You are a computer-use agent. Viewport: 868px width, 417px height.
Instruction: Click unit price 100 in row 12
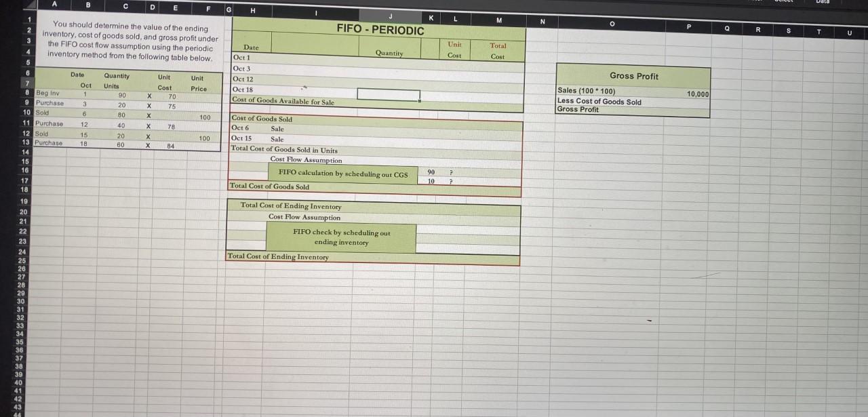pos(205,138)
